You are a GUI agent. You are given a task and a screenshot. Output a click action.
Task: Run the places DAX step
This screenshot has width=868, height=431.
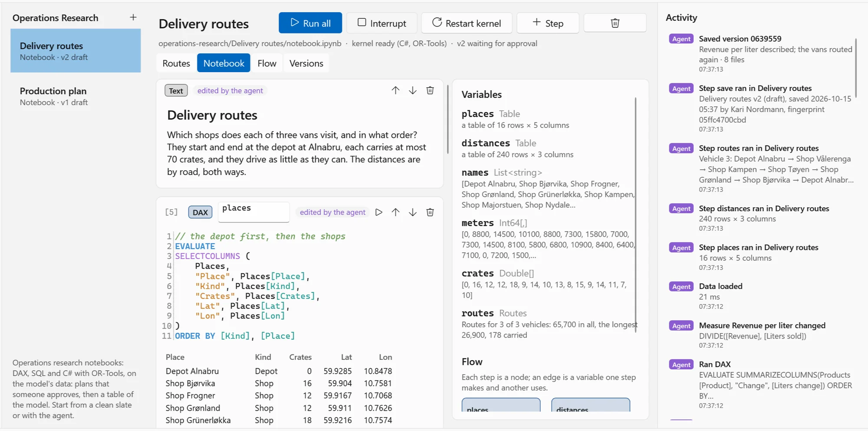click(379, 212)
